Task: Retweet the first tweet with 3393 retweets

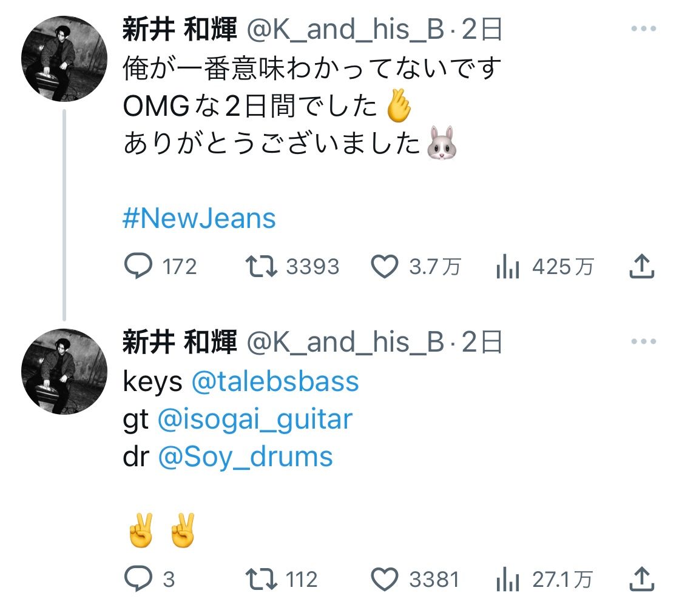Action: pos(262,267)
